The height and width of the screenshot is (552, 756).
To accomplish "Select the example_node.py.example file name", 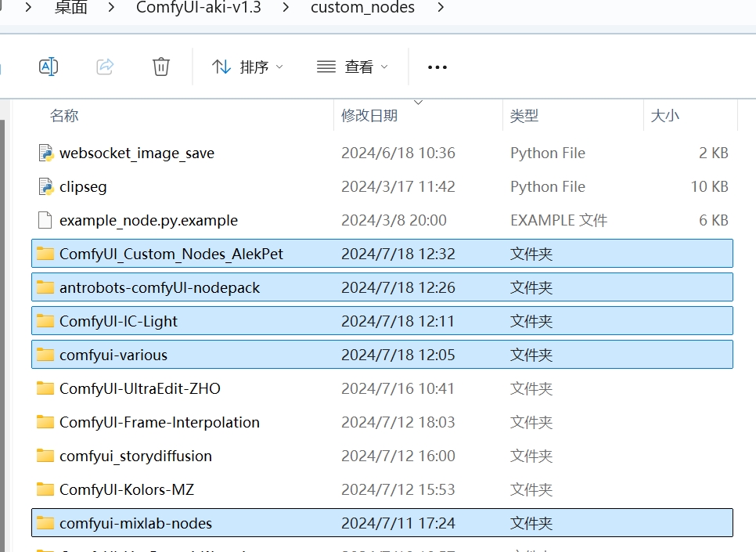I will 149,221.
